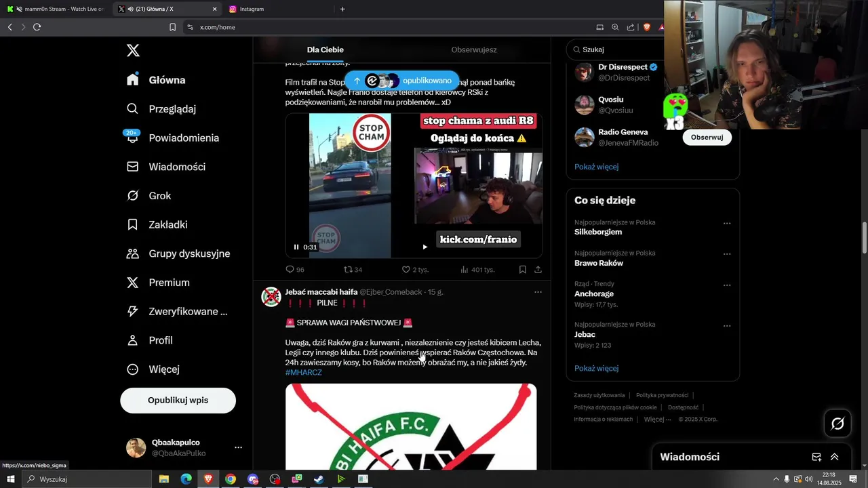This screenshot has height=488, width=868.
Task: Share the video post
Action: click(538, 269)
